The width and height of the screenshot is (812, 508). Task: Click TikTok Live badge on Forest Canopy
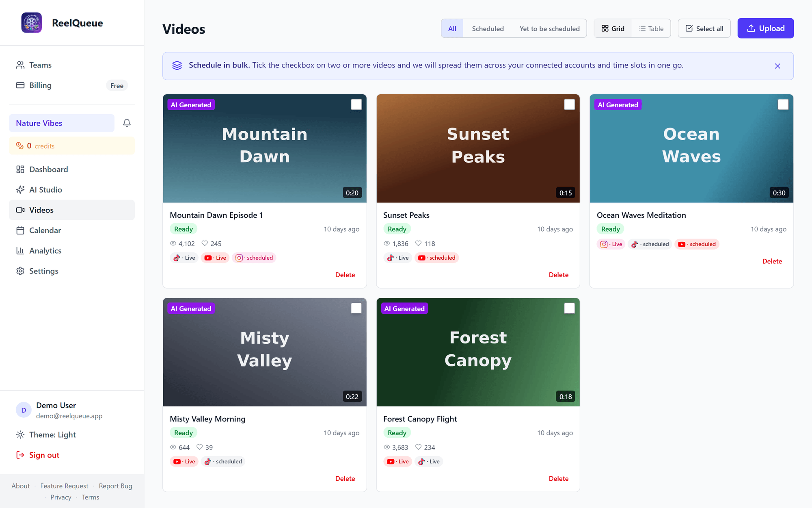[429, 462]
